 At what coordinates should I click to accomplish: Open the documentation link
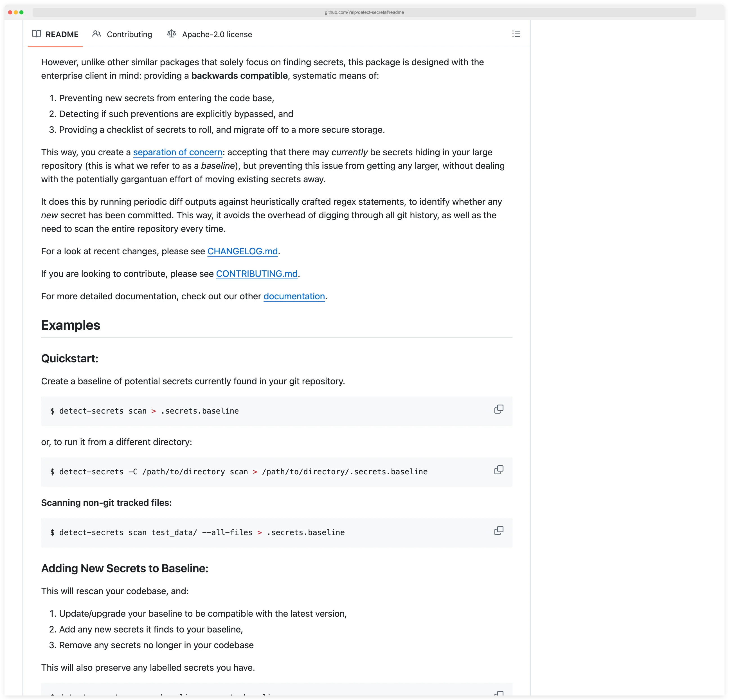(x=294, y=296)
